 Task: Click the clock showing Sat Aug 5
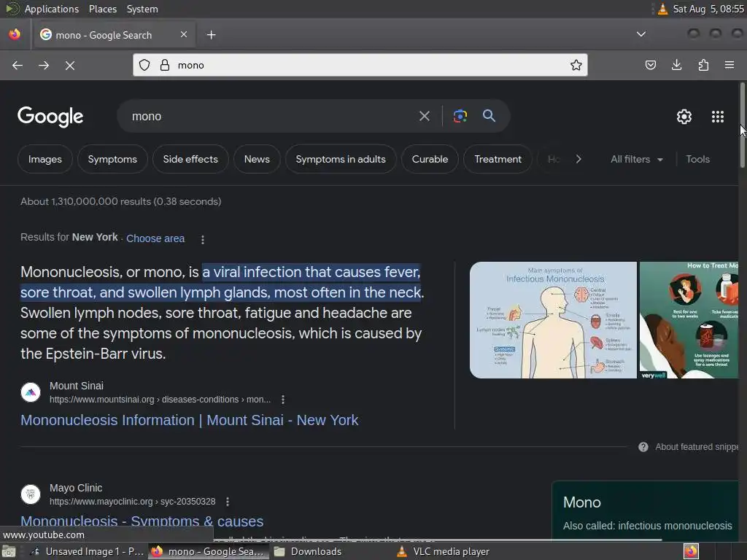click(x=708, y=9)
